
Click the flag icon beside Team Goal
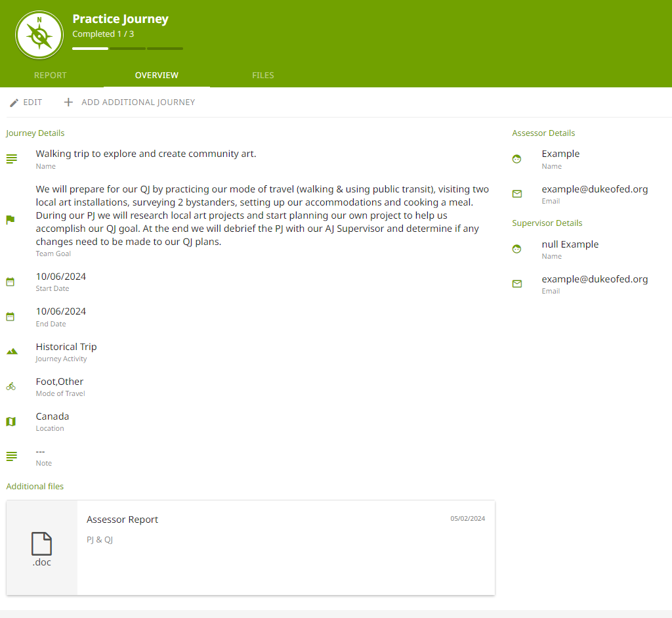[x=10, y=220]
